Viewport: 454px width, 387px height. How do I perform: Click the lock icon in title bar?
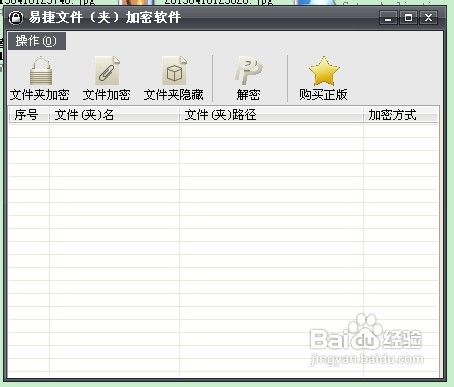16,17
